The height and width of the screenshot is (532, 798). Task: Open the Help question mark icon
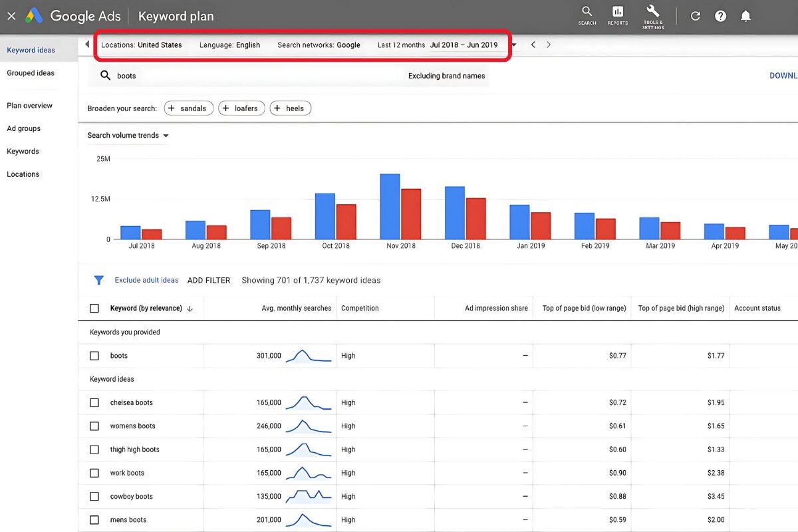click(x=721, y=16)
